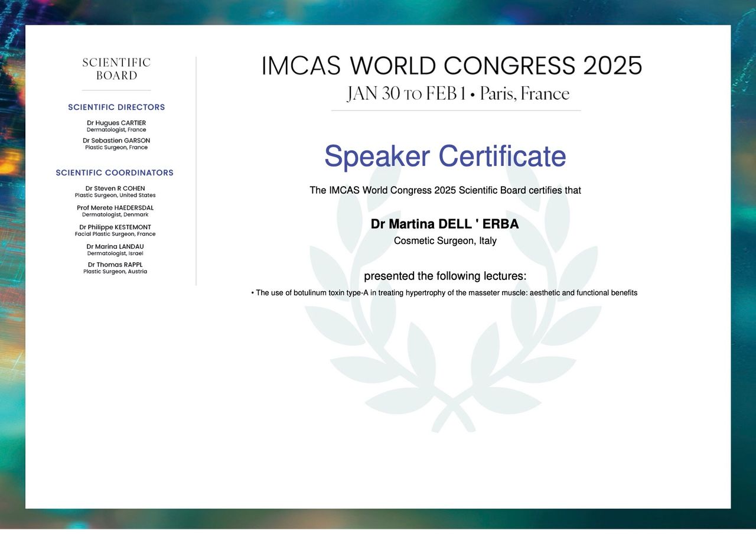Click the Scientific Board heading

(116, 69)
